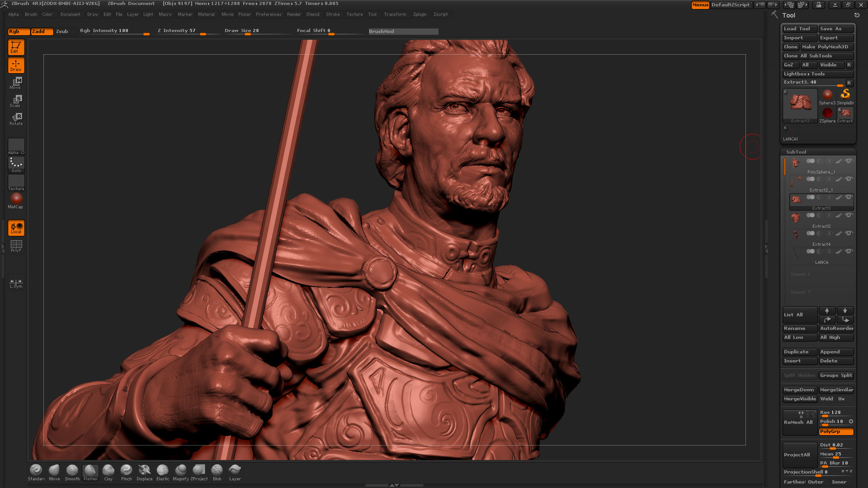868x488 pixels.
Task: Toggle visibility of the PolySphere_1 subtool
Action: [x=849, y=161]
